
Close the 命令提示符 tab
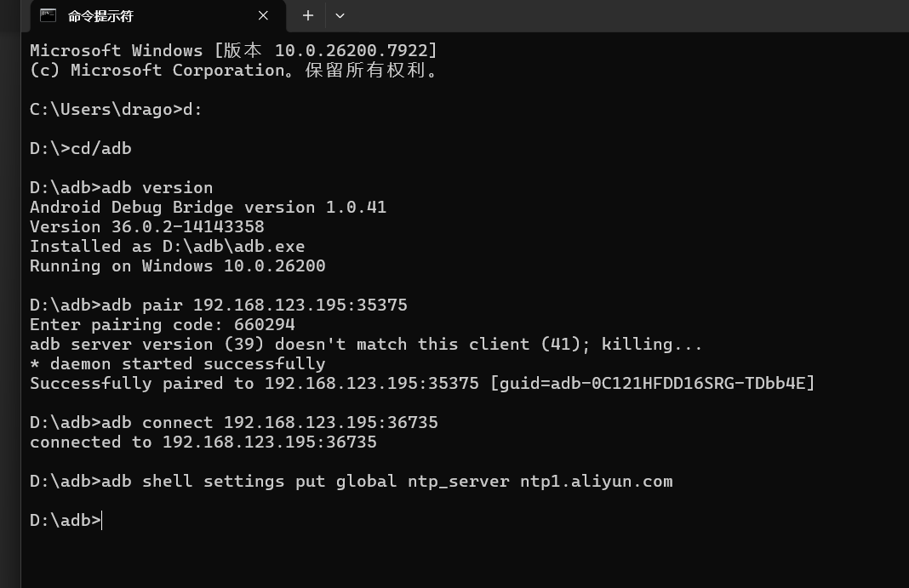pos(263,15)
